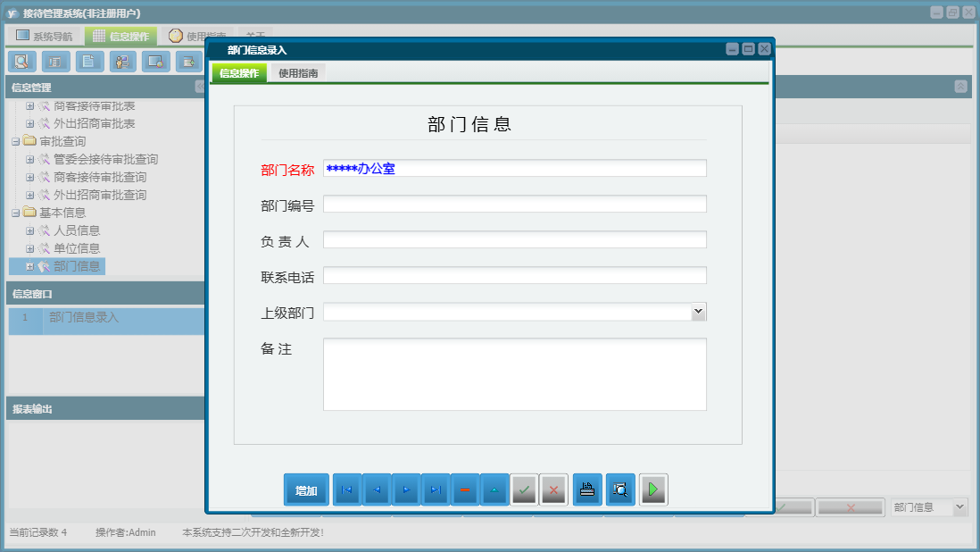
Task: Open the 上级部门 dropdown arrow
Action: pos(698,312)
